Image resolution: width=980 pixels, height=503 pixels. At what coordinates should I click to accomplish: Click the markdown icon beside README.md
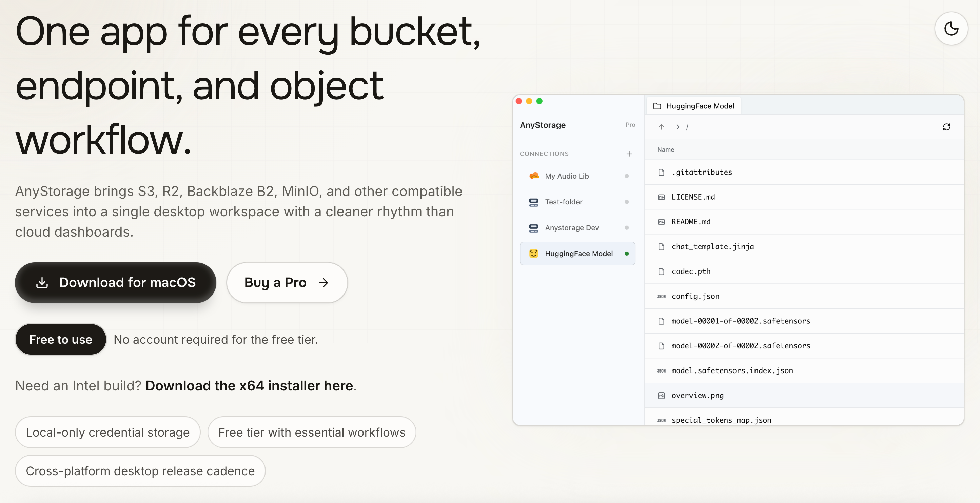[x=661, y=222]
